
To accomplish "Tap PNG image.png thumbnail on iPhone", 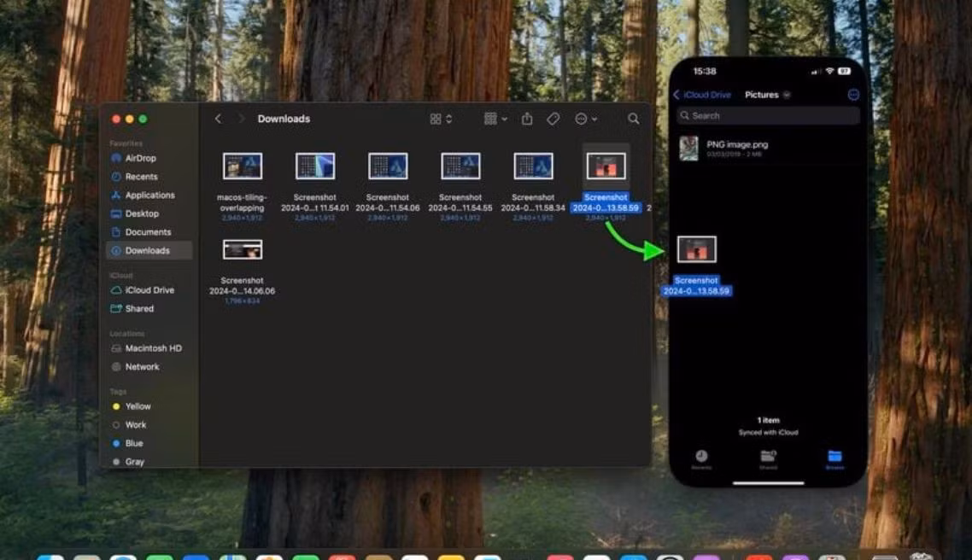I will pos(688,149).
